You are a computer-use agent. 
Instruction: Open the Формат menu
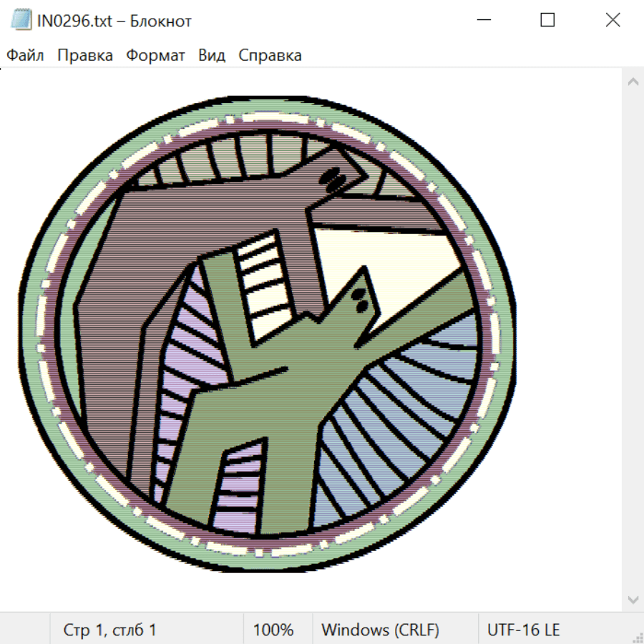coord(155,56)
